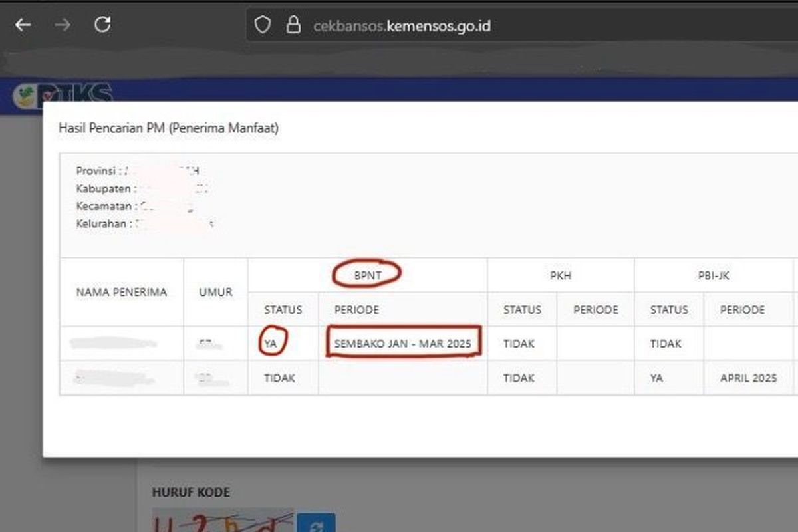Screen dimensions: 798x532
Task: Select the circled YA status under BPNT
Action: 271,343
